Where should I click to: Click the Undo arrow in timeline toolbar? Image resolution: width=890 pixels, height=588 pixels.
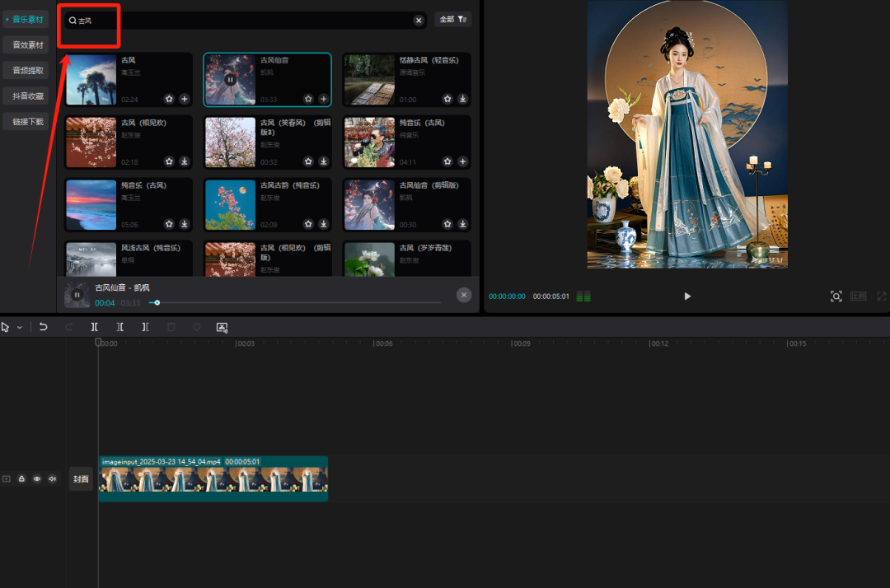[43, 327]
